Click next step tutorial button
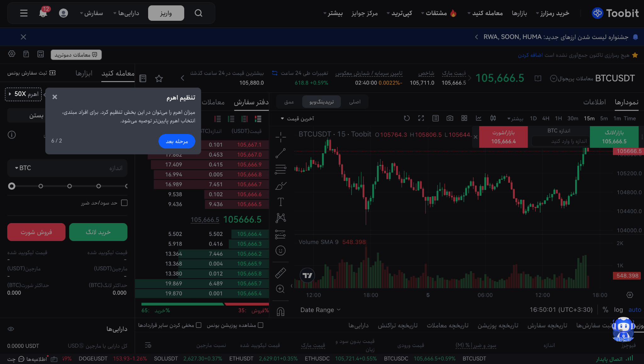This screenshot has height=364, width=644. click(177, 141)
